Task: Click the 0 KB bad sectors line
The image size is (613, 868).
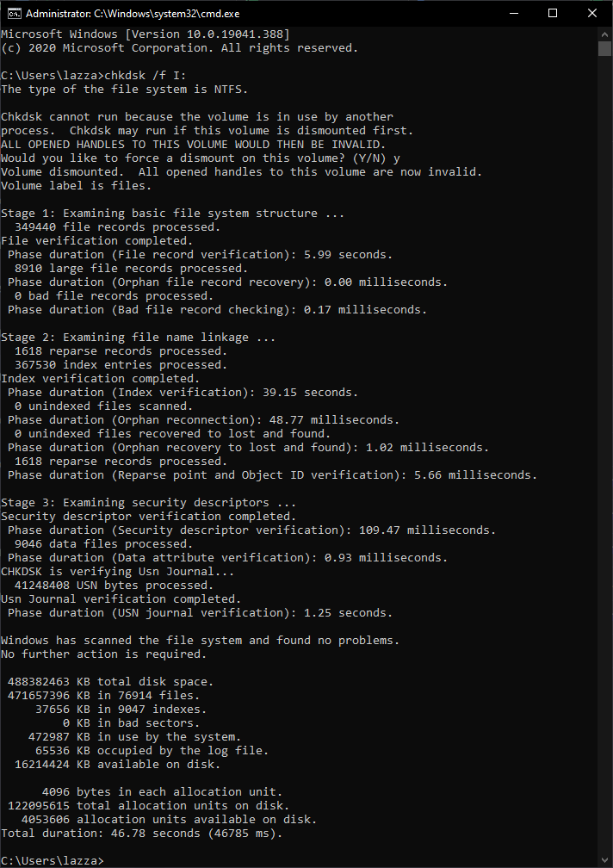Action: click(95, 722)
